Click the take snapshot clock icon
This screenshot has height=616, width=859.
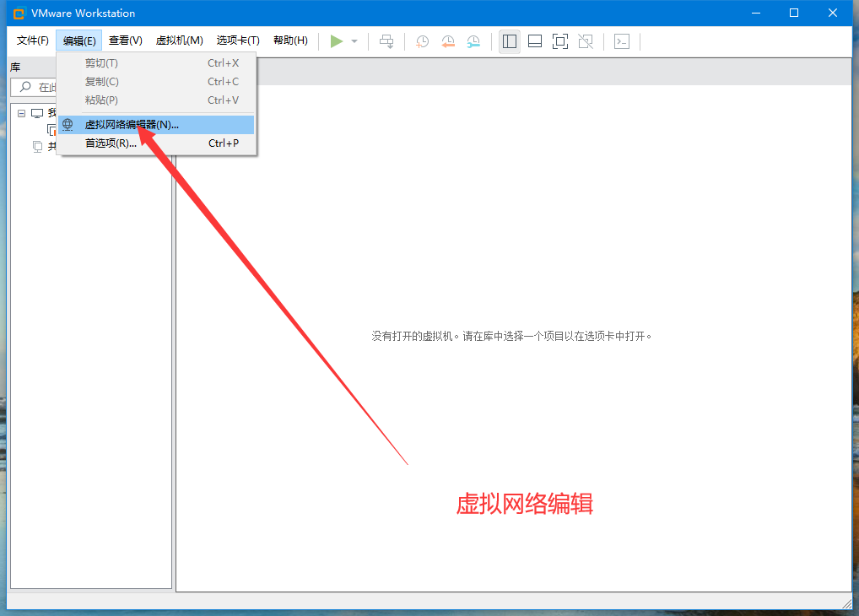click(x=422, y=41)
